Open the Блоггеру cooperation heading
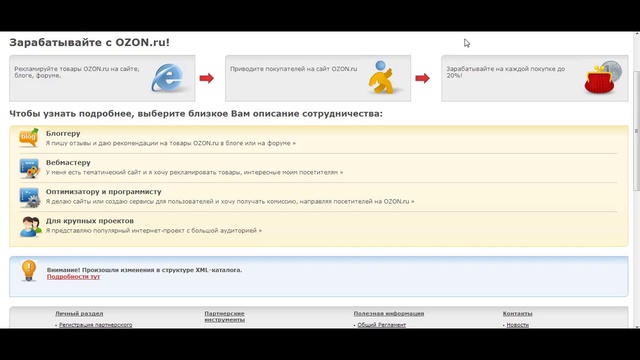The image size is (640, 360). pyautogui.click(x=63, y=133)
